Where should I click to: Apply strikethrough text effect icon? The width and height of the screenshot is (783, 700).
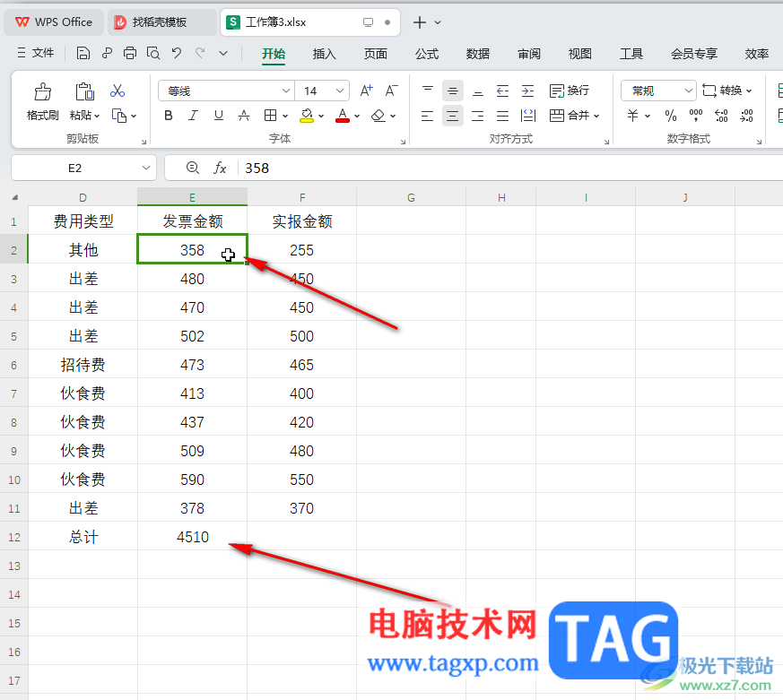(x=244, y=116)
